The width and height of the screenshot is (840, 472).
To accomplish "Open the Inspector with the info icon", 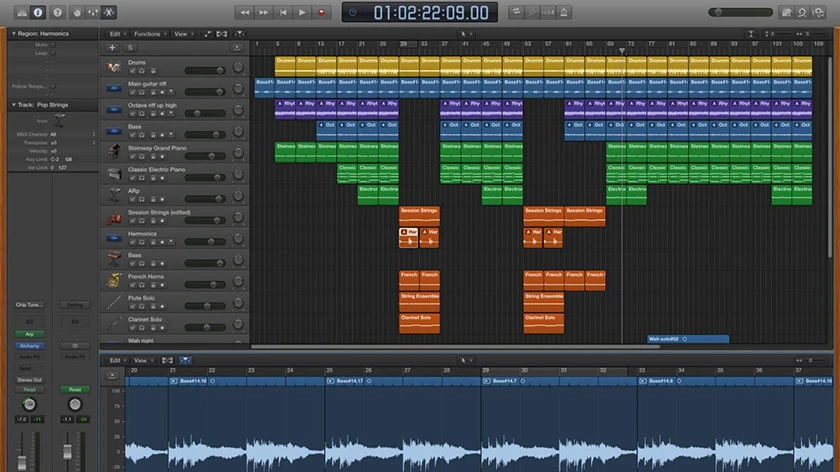I will (x=38, y=12).
